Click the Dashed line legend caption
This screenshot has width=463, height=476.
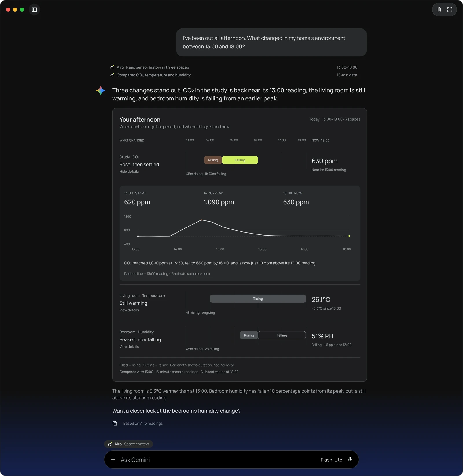click(x=167, y=274)
